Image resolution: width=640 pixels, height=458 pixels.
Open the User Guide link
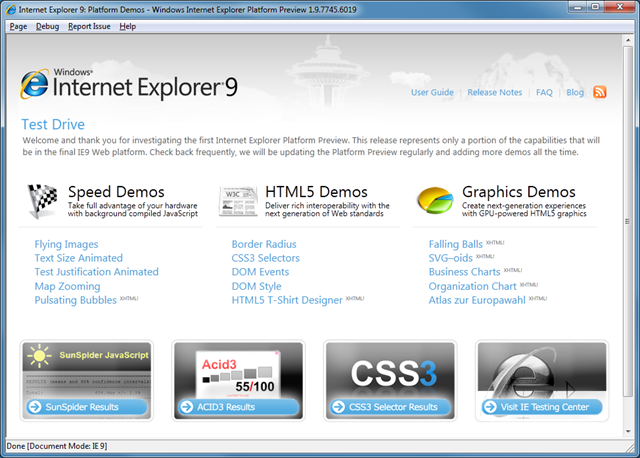pyautogui.click(x=432, y=92)
